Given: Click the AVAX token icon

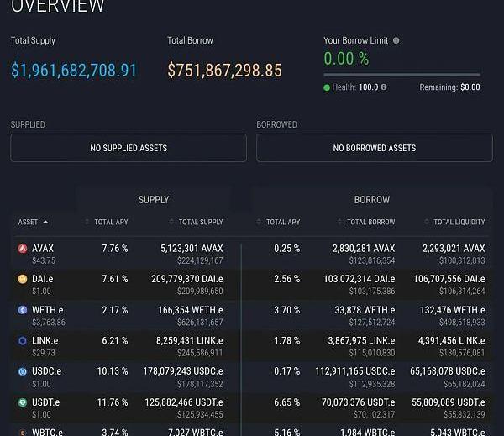Looking at the screenshot, I should tap(23, 249).
